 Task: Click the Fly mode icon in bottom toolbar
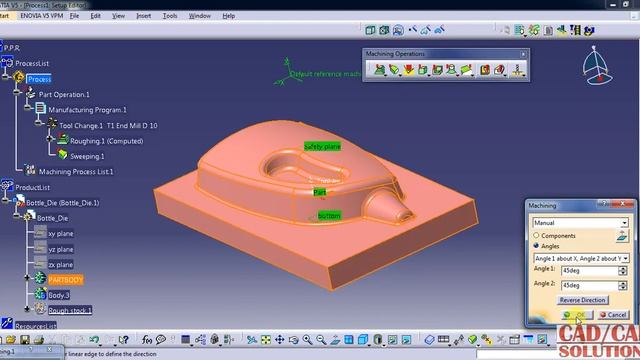(252, 340)
